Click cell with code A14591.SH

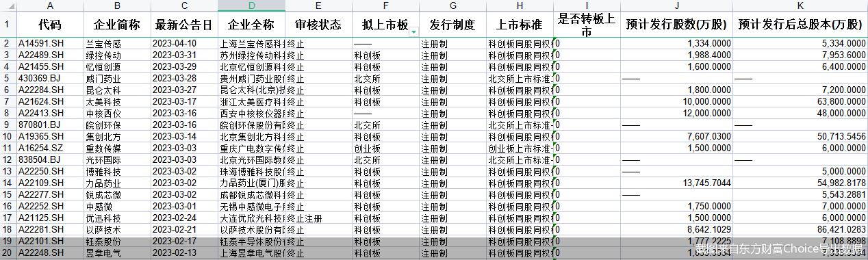pos(49,44)
